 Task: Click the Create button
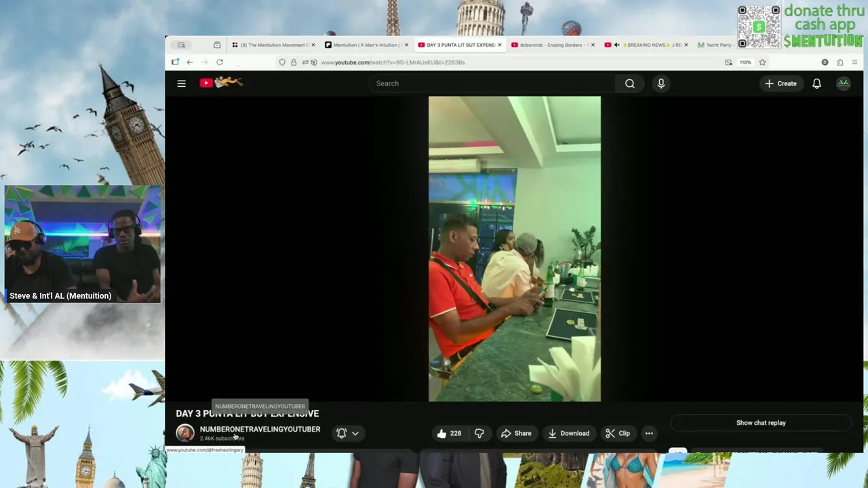tap(781, 83)
